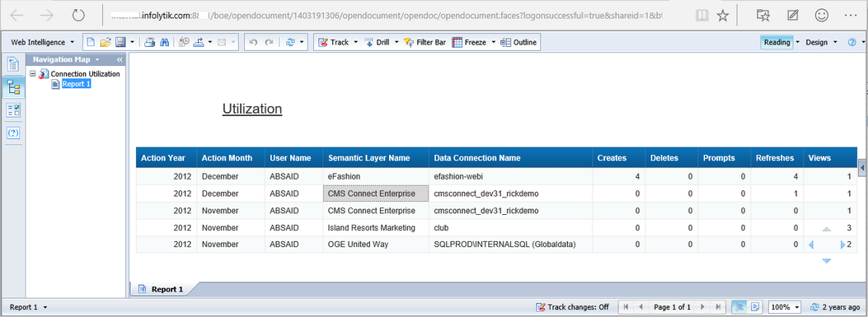Viewport: 868px width, 317px height.
Task: Open the Drill dropdown arrow
Action: tap(396, 42)
